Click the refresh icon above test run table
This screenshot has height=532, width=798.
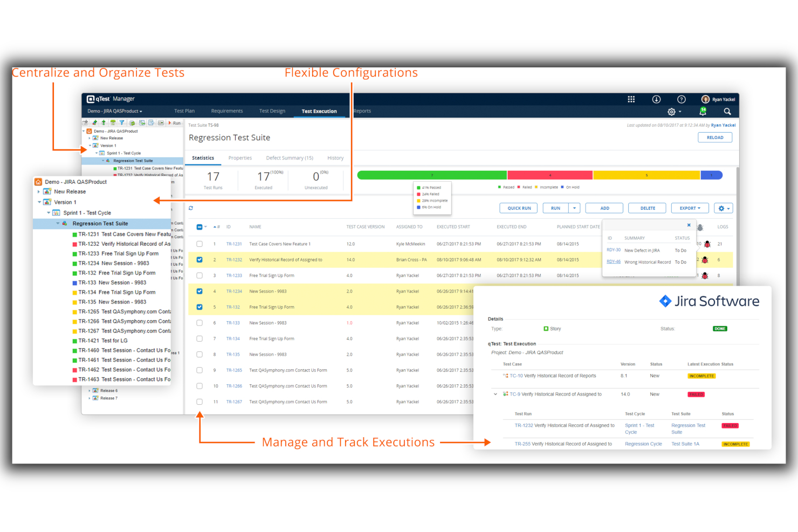point(191,208)
